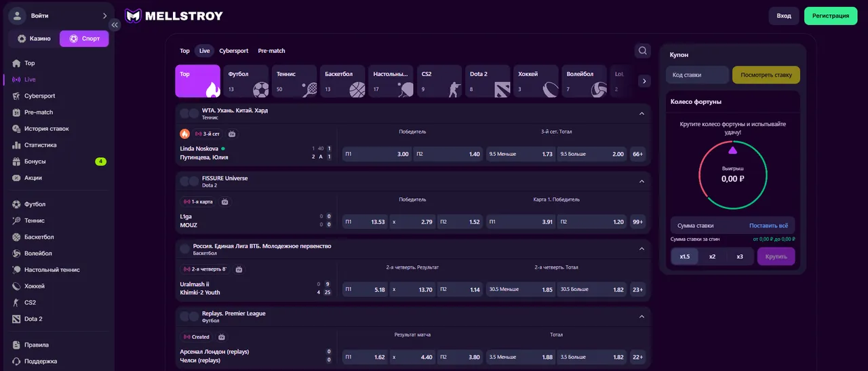Click the green Регистрация button

(x=830, y=16)
